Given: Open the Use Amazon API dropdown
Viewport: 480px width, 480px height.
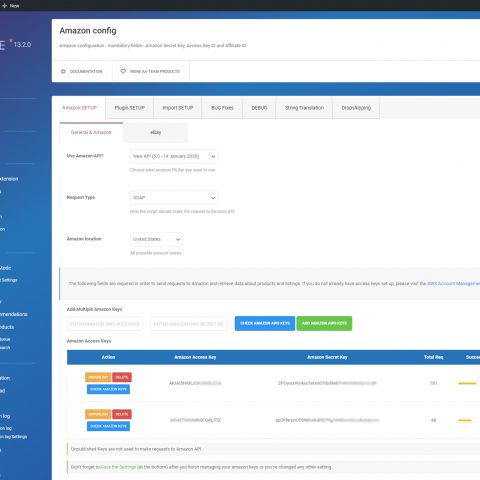Looking at the screenshot, I should tap(174, 156).
